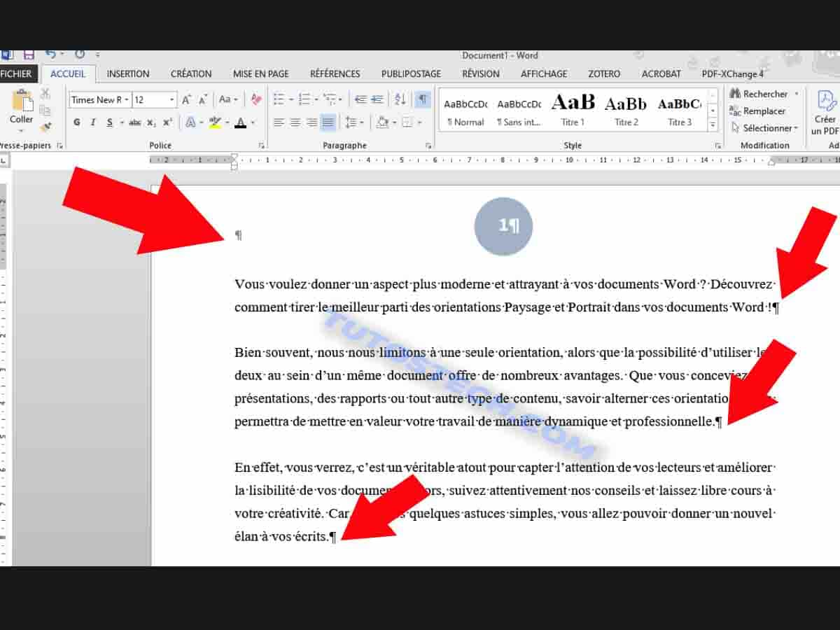840x630 pixels.
Task: Decrease font size with the smaller A icon
Action: (203, 100)
